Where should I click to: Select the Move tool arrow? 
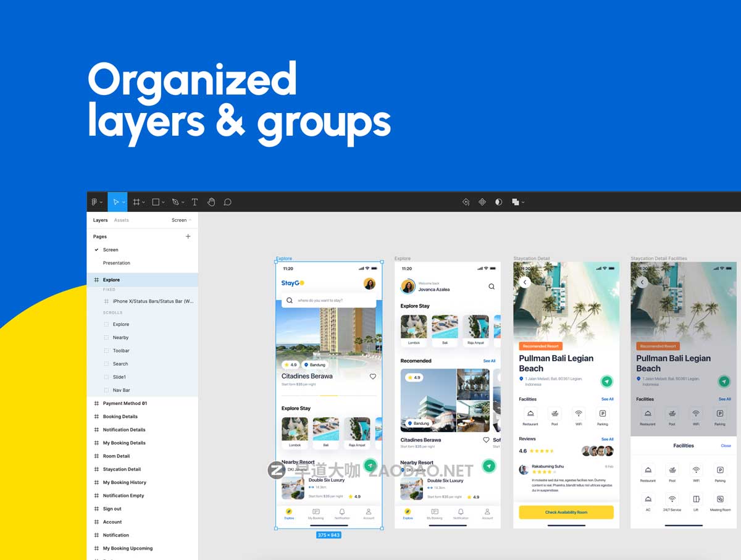click(x=115, y=202)
